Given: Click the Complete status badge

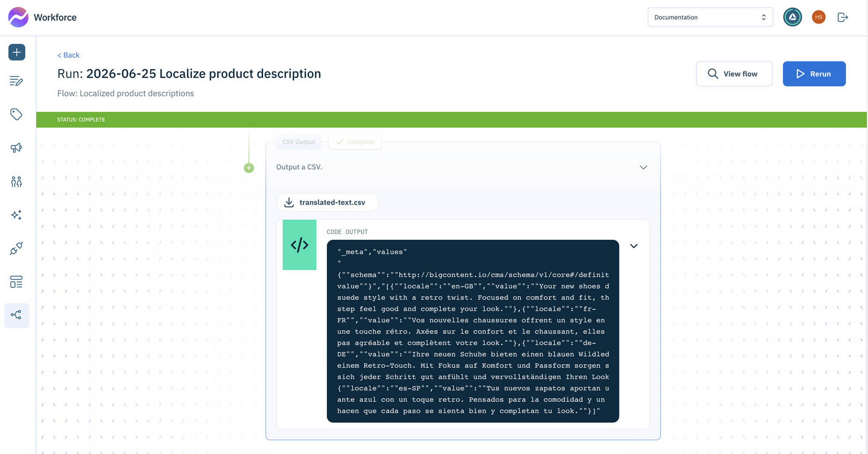Looking at the screenshot, I should [x=355, y=142].
